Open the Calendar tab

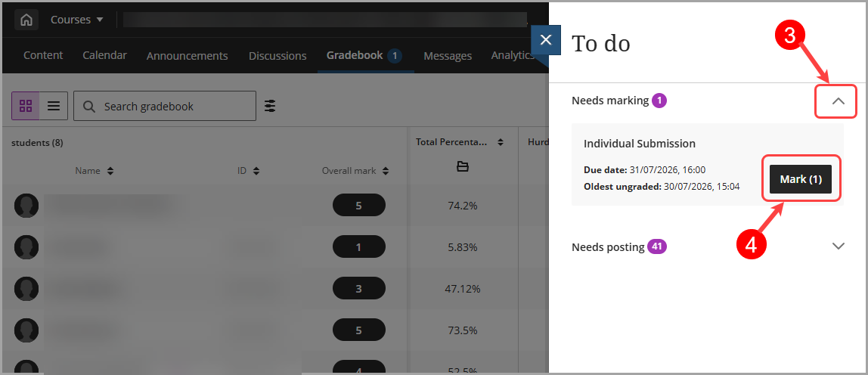pos(104,55)
